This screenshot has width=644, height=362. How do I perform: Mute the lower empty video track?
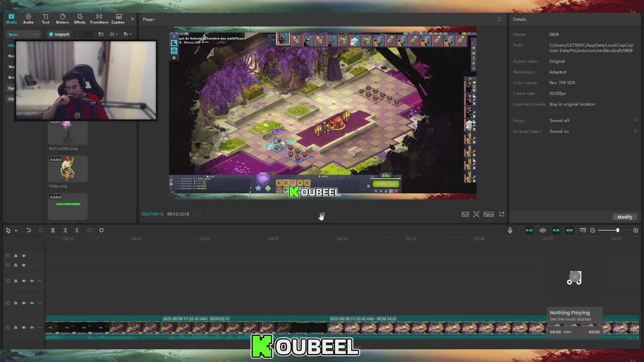[32, 303]
